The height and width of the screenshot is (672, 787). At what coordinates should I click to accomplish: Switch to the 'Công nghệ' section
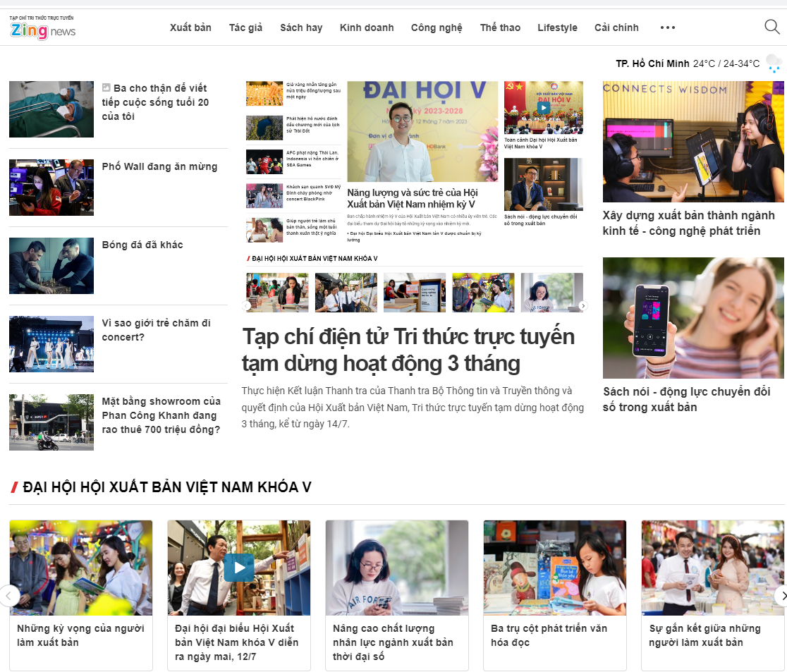click(437, 28)
